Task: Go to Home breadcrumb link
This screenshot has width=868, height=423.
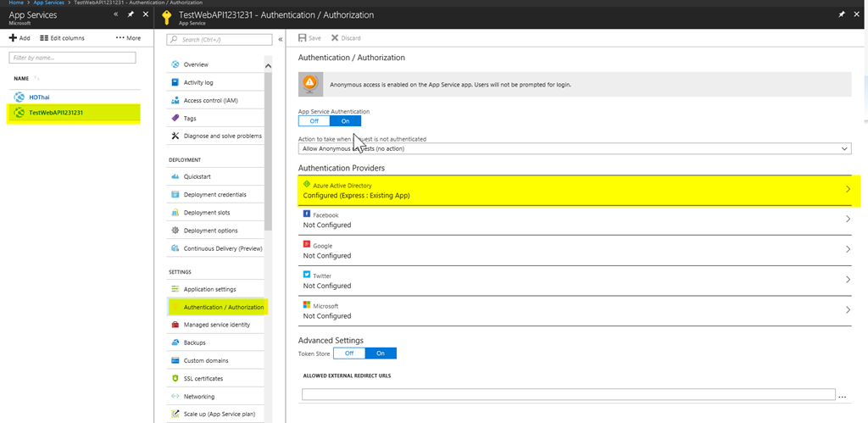Action: (x=15, y=3)
